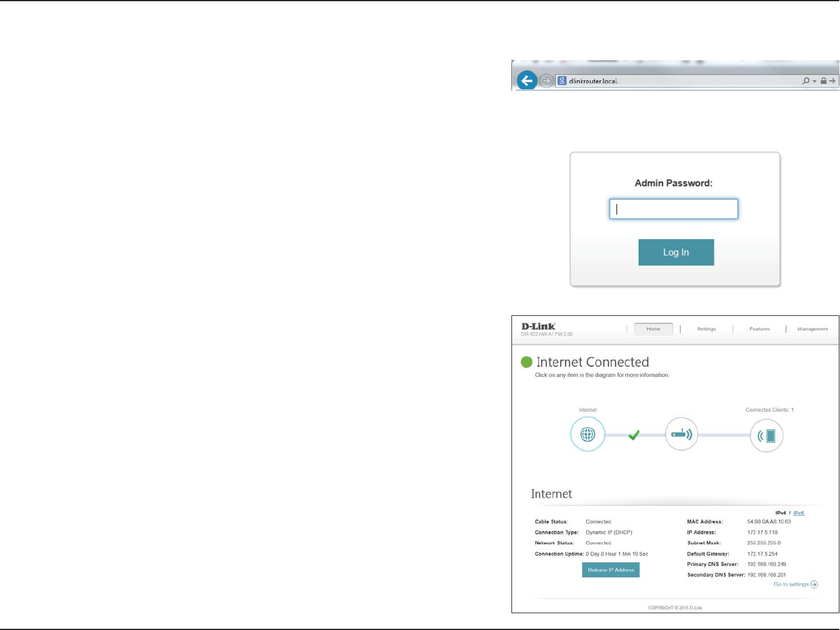
Task: Click the D-Link logo
Action: 538,326
